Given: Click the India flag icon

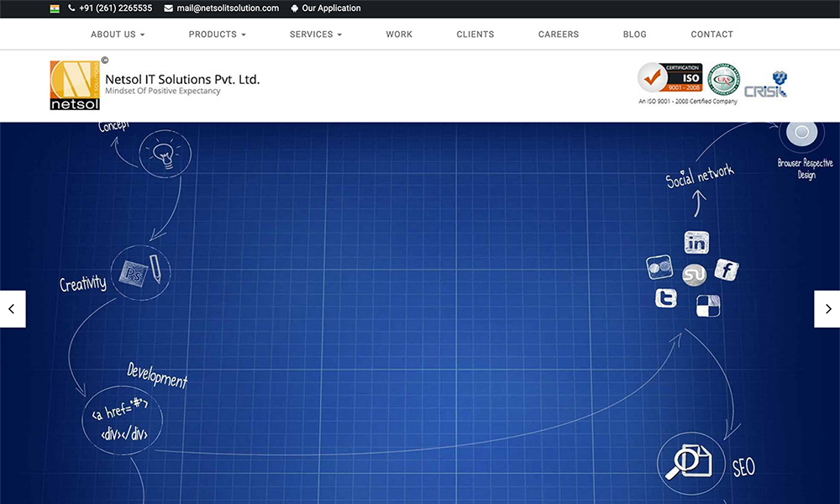Looking at the screenshot, I should pyautogui.click(x=55, y=8).
